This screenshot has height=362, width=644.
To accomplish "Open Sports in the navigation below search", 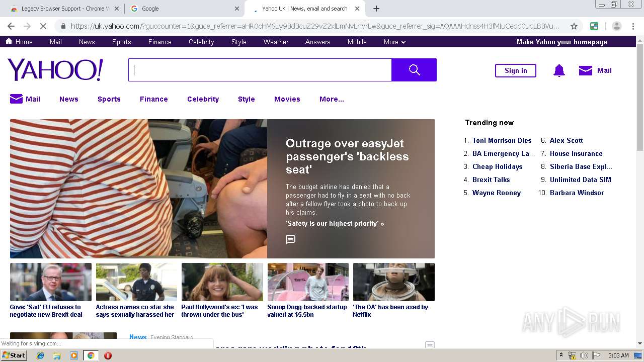I will (x=109, y=99).
